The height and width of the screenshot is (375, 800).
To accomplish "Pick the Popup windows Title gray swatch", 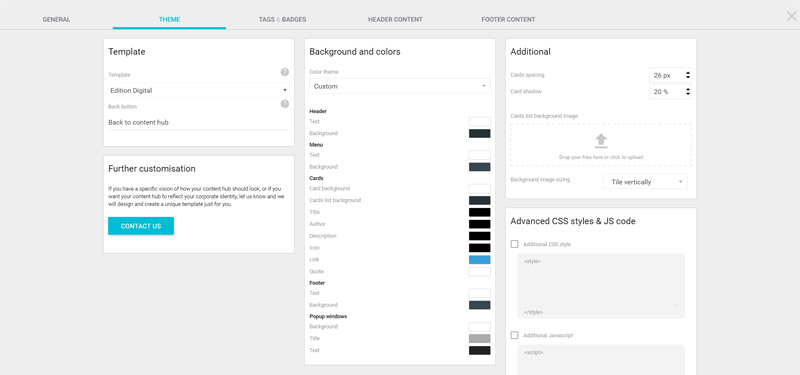I will [480, 339].
